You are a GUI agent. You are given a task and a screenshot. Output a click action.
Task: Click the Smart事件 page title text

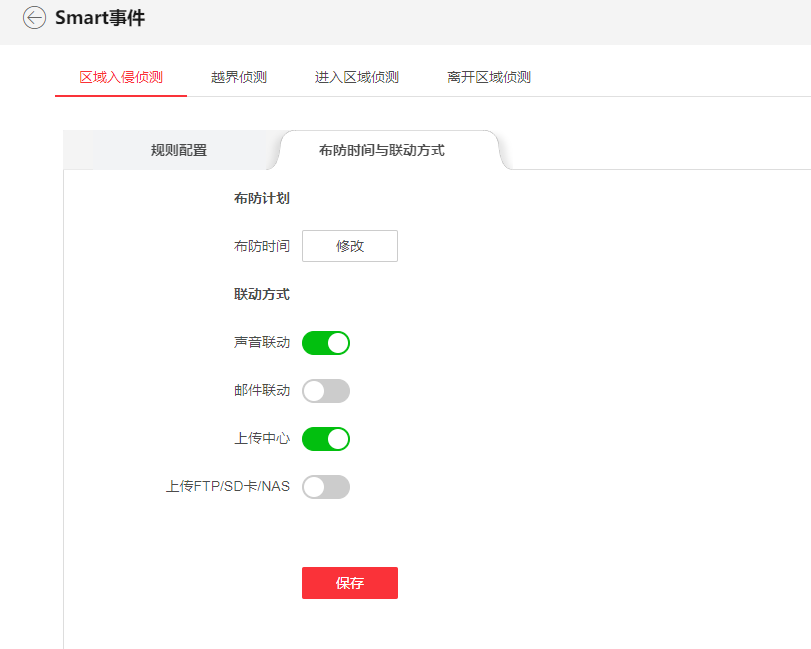[x=100, y=18]
